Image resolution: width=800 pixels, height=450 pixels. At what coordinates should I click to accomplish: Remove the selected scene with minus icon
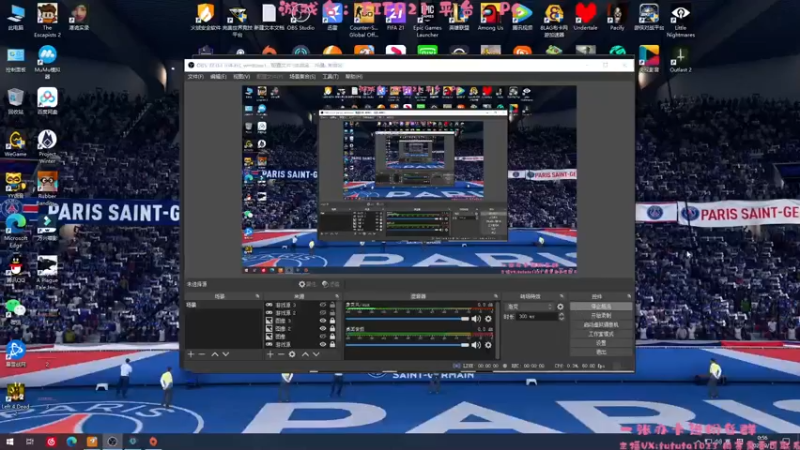point(202,354)
